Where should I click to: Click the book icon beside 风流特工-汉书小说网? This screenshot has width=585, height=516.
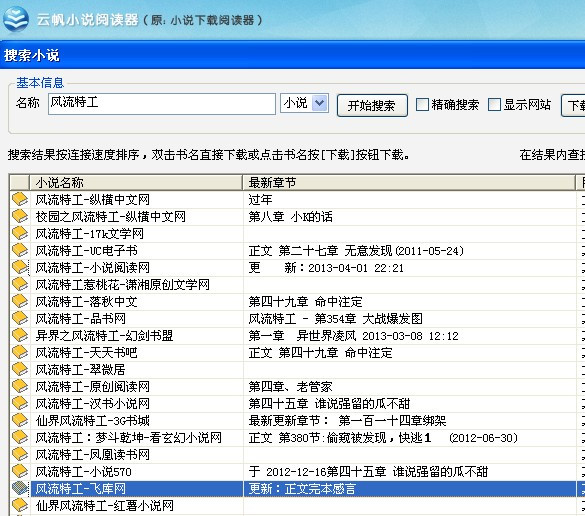20,403
